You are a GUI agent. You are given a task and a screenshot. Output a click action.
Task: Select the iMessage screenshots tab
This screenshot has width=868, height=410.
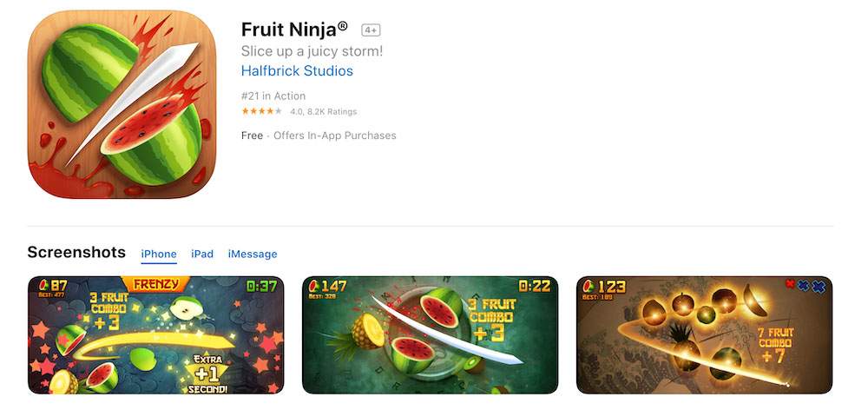tap(253, 254)
